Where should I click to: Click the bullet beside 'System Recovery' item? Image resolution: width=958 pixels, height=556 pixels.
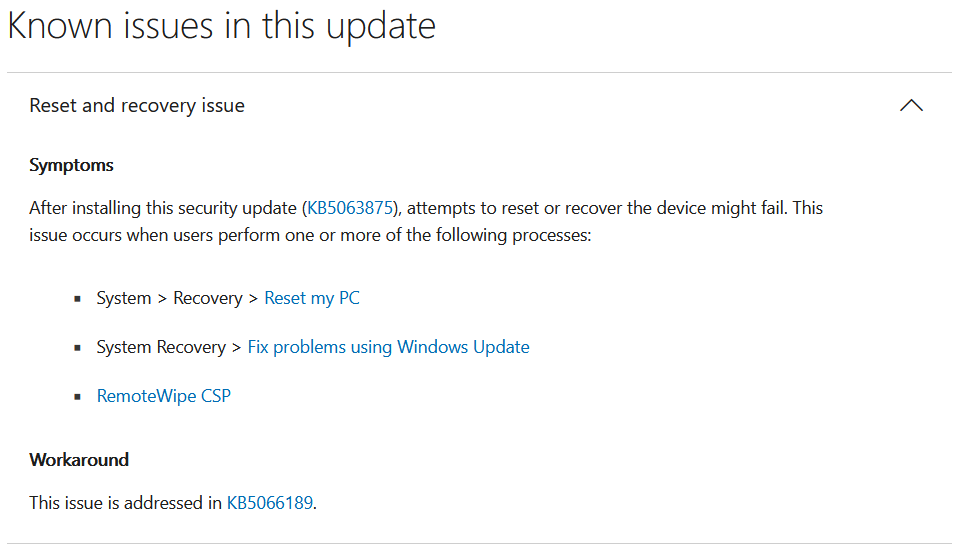(x=76, y=348)
